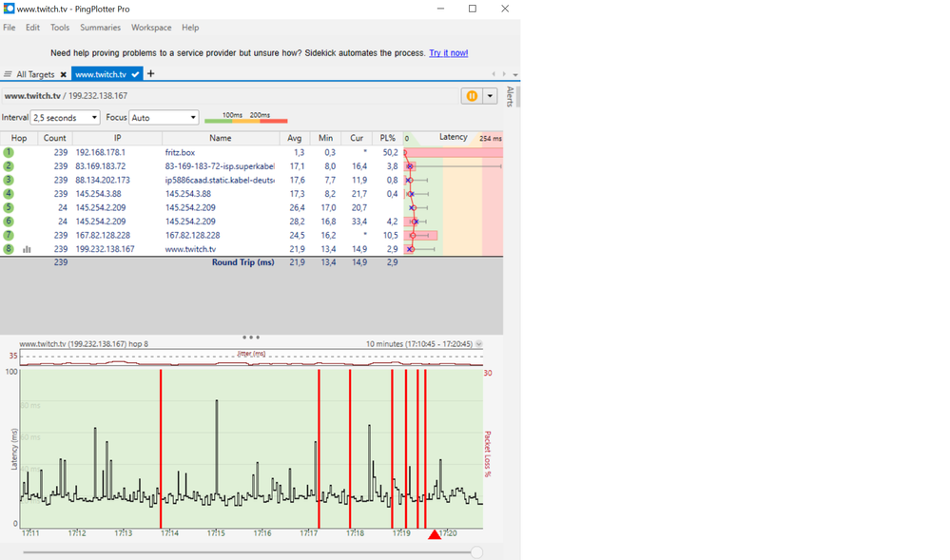Click the hop 2 green circle icon
The image size is (950, 560).
coord(9,166)
